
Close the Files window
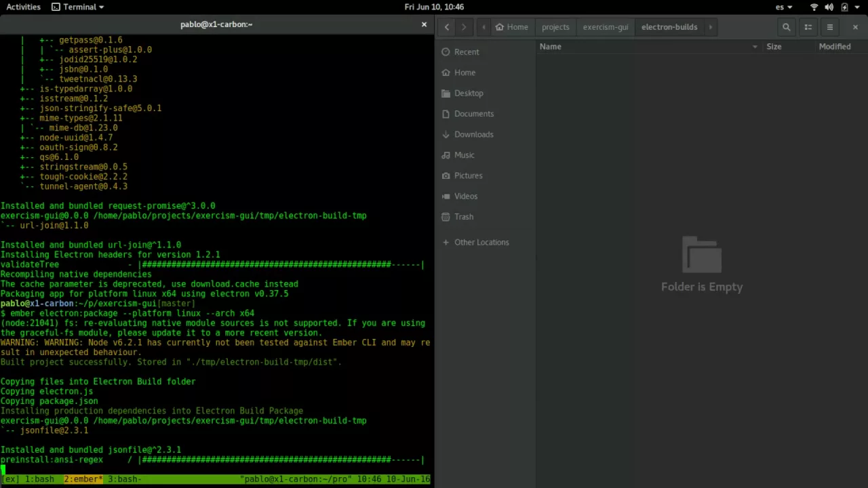(855, 27)
